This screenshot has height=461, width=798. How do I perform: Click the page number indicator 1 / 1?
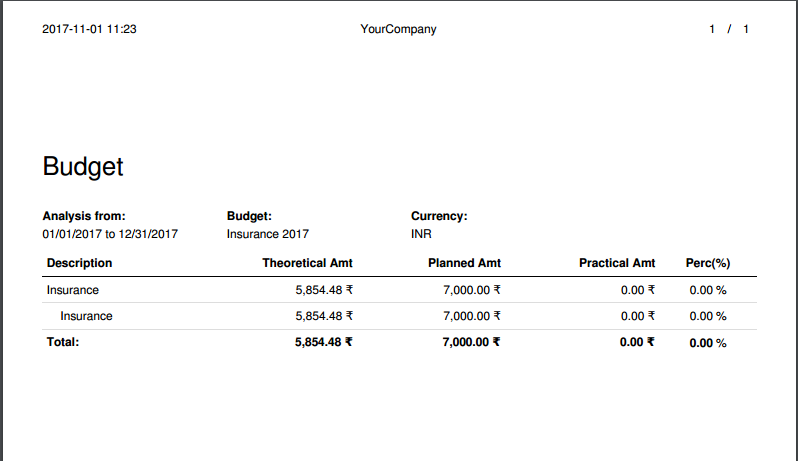tap(729, 30)
